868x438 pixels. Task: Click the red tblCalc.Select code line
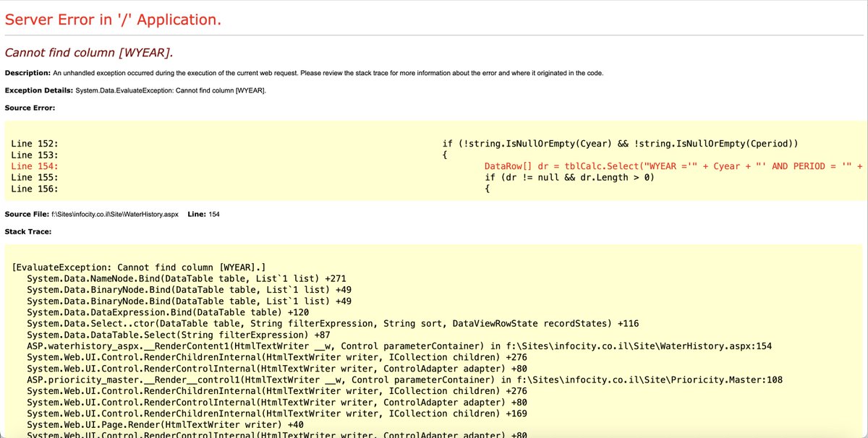[x=674, y=166]
